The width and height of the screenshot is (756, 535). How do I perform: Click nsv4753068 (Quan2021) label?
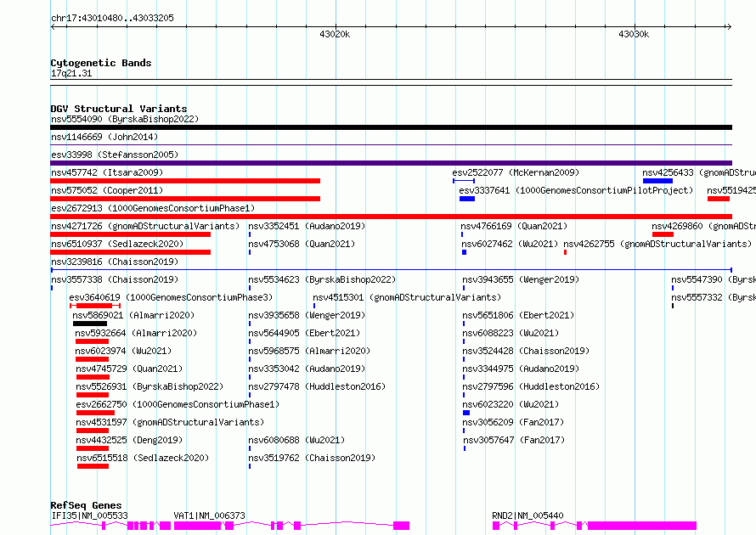click(x=302, y=244)
